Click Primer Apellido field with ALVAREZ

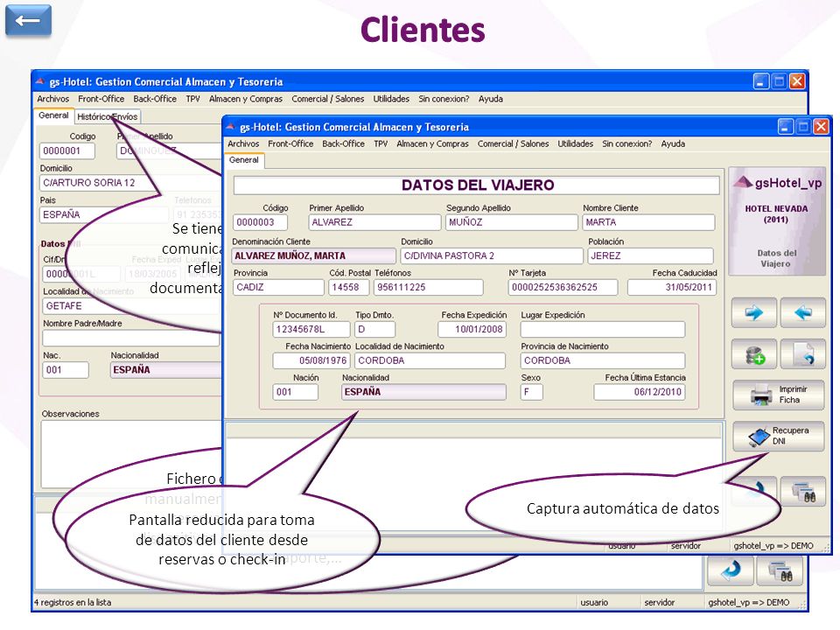point(374,221)
